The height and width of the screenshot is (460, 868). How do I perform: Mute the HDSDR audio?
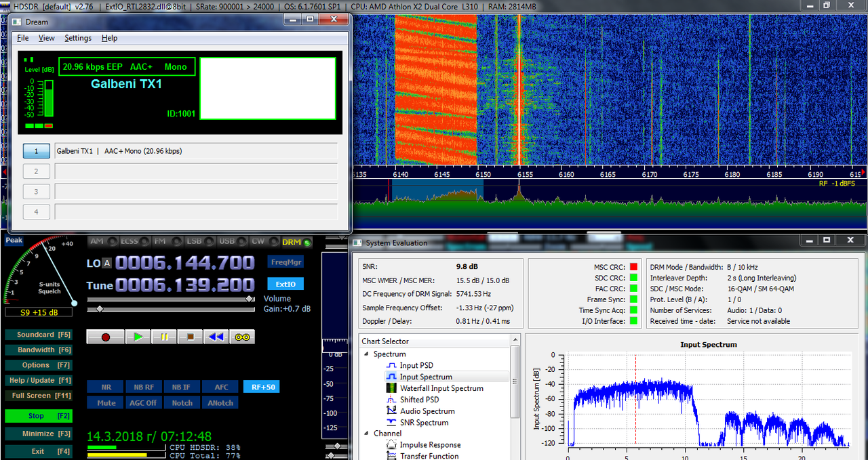106,402
